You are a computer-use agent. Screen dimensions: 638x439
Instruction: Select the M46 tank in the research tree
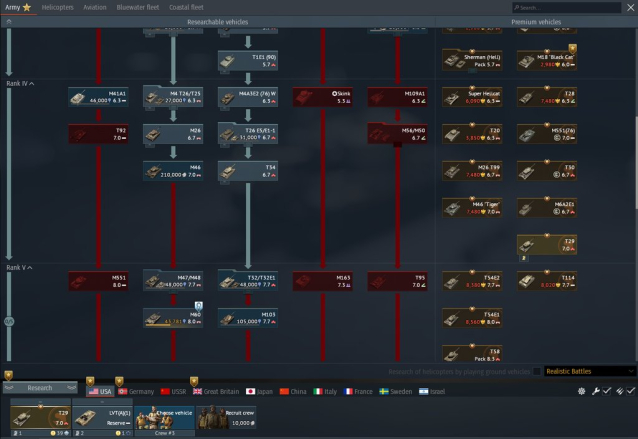coord(172,171)
